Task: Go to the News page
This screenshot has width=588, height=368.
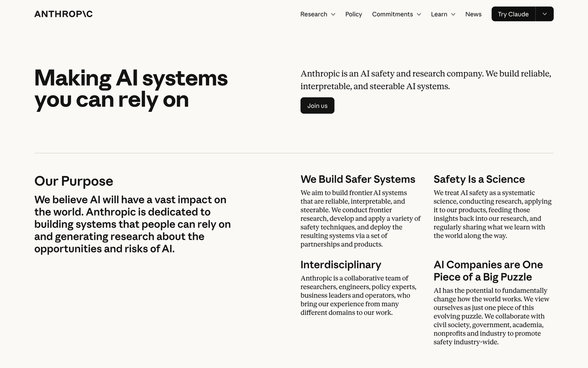Action: [473, 14]
